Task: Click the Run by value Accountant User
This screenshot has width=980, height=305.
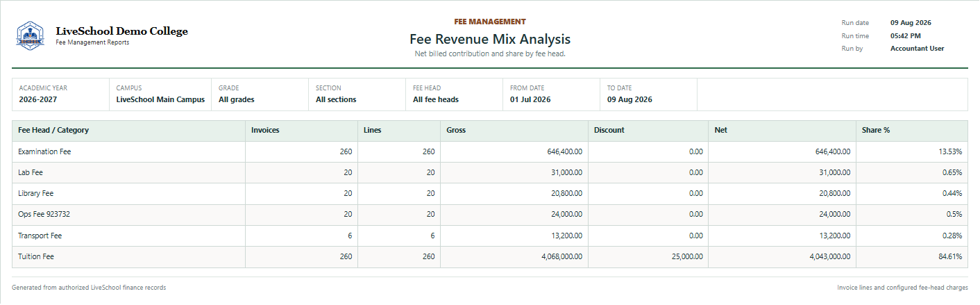Action: 917,49
